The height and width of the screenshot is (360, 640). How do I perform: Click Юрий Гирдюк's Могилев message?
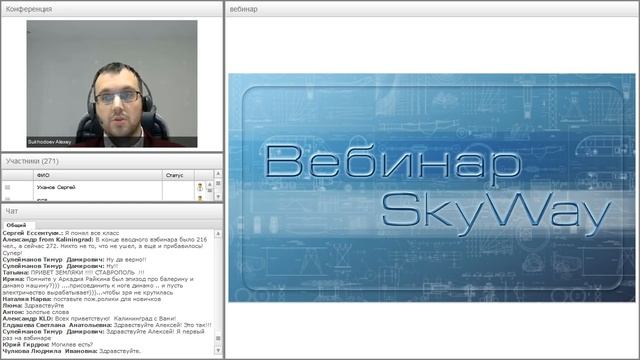pos(48,344)
